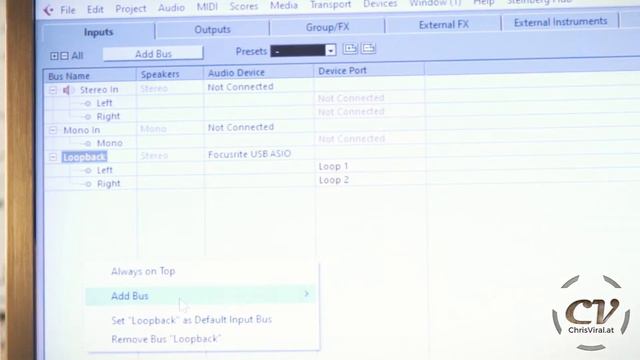Click Not Connected port for Stereo In Right

tap(351, 111)
